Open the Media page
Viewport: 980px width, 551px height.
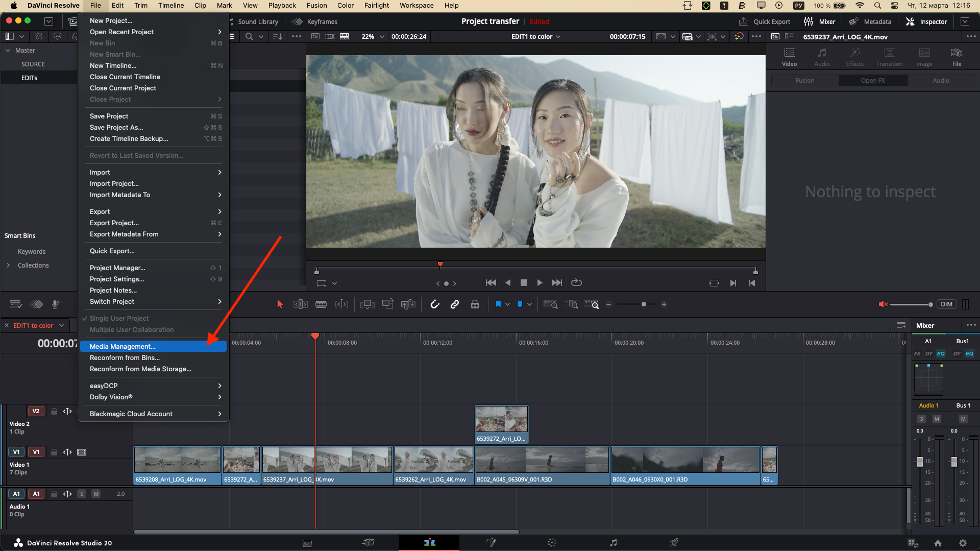(x=307, y=543)
